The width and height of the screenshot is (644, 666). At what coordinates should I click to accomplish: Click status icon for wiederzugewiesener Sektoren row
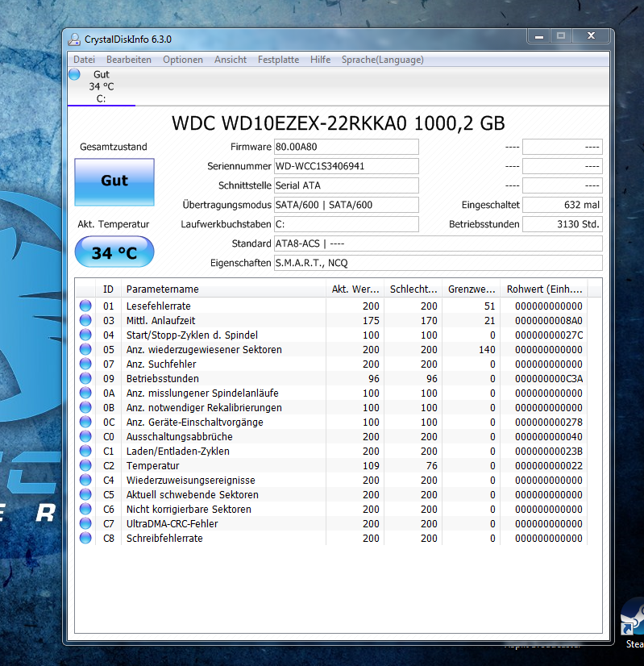pos(85,349)
